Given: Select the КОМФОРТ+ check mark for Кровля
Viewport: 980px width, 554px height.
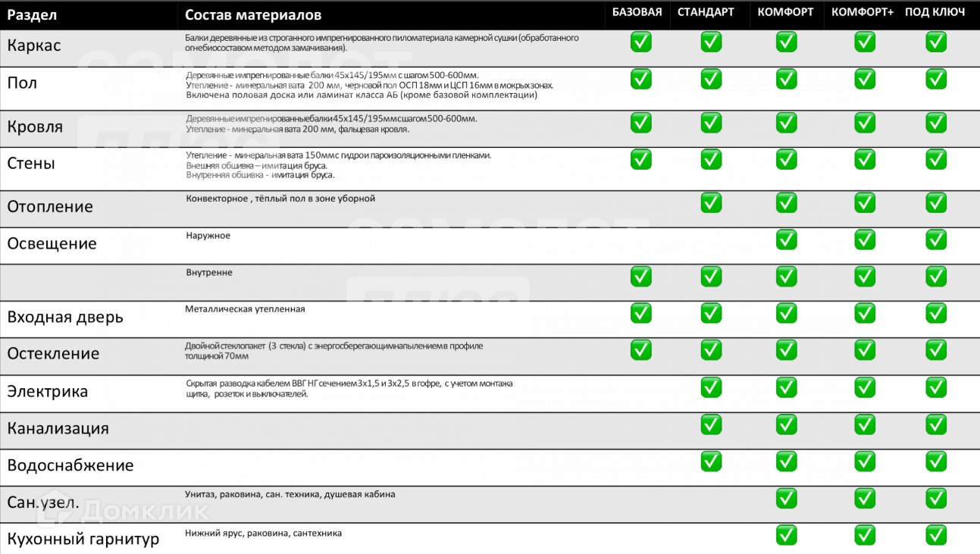Looking at the screenshot, I should pos(865,122).
